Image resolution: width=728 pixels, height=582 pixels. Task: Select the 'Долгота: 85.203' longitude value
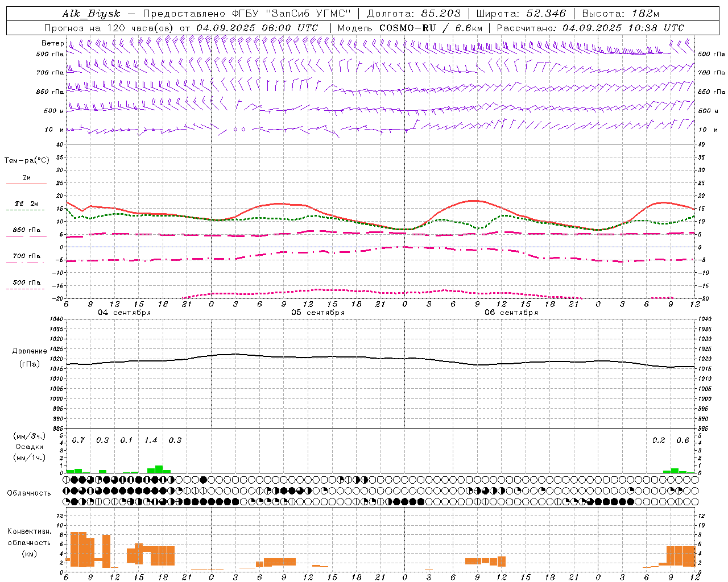tap(414, 14)
